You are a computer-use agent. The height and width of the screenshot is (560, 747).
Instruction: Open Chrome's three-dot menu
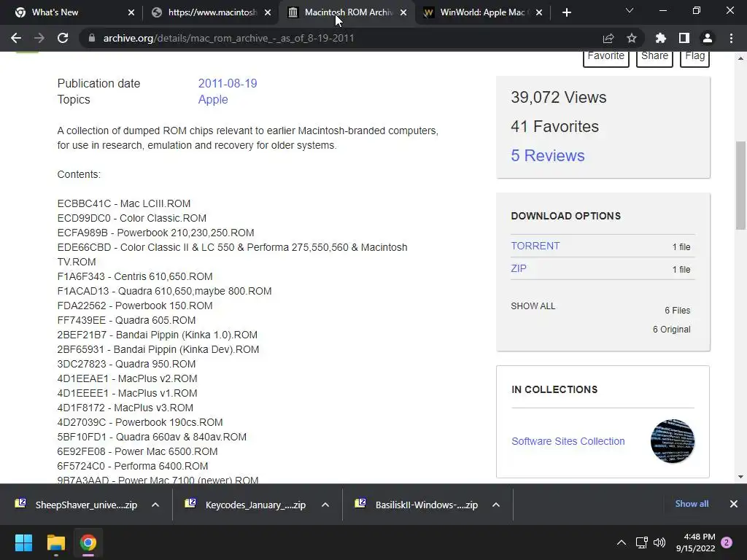point(731,38)
